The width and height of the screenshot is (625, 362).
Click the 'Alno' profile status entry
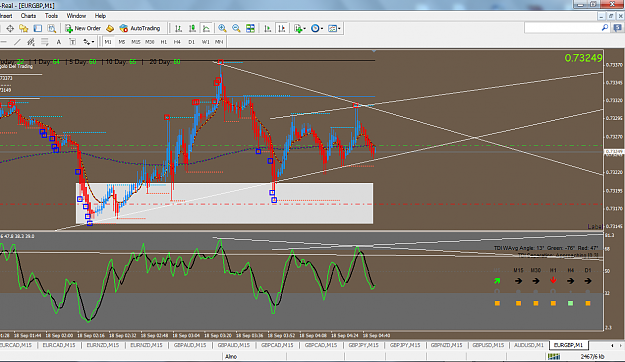click(x=231, y=356)
